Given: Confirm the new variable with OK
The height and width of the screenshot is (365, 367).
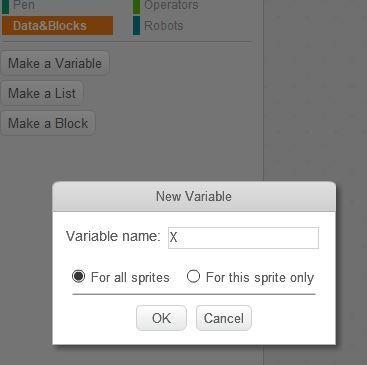Looking at the screenshot, I should coord(161,318).
